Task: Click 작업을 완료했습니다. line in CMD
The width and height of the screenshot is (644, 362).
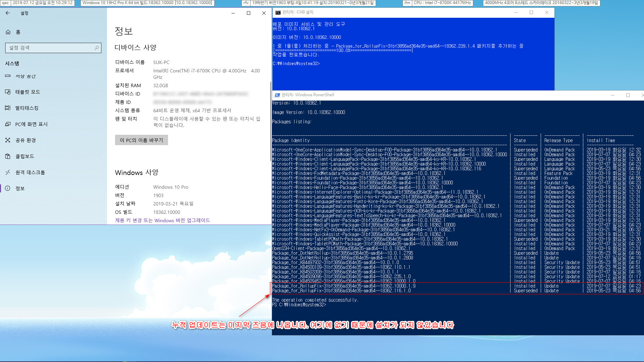Action: pyautogui.click(x=296, y=55)
